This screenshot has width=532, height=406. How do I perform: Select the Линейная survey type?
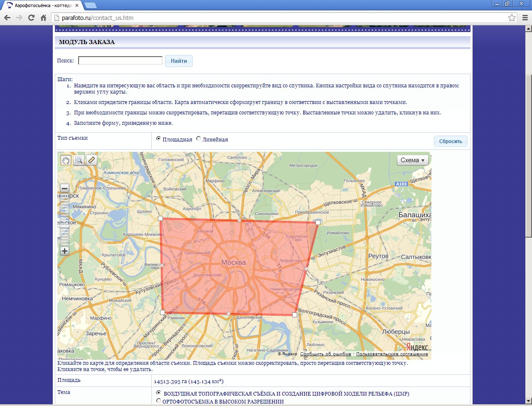coord(198,139)
